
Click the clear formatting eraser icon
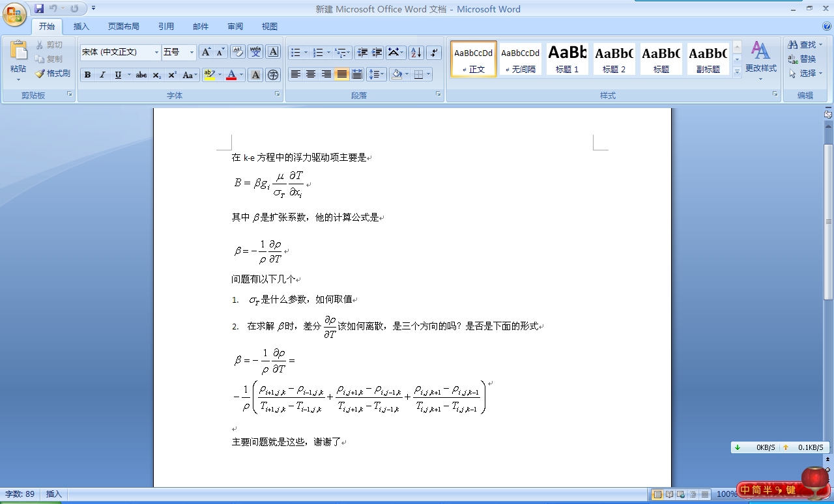pyautogui.click(x=237, y=52)
